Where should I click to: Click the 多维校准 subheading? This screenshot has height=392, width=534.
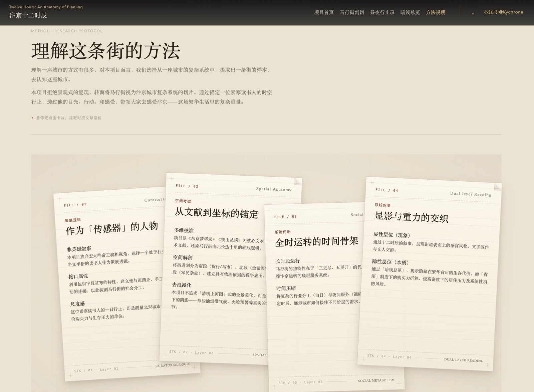pos(184,230)
